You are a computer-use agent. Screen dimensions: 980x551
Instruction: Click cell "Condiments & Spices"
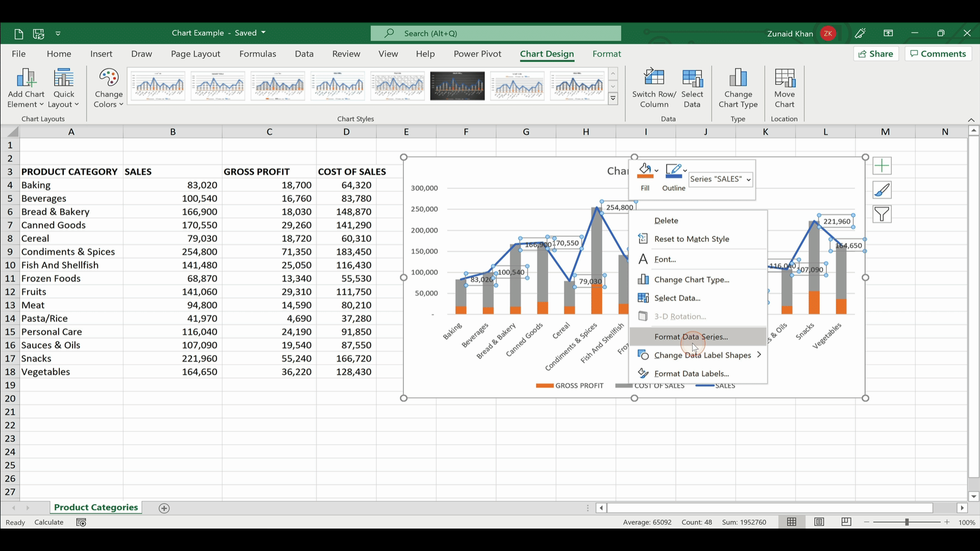[x=71, y=252]
